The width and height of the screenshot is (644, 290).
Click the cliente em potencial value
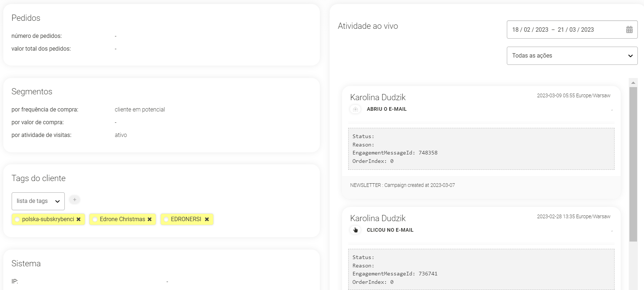(140, 109)
